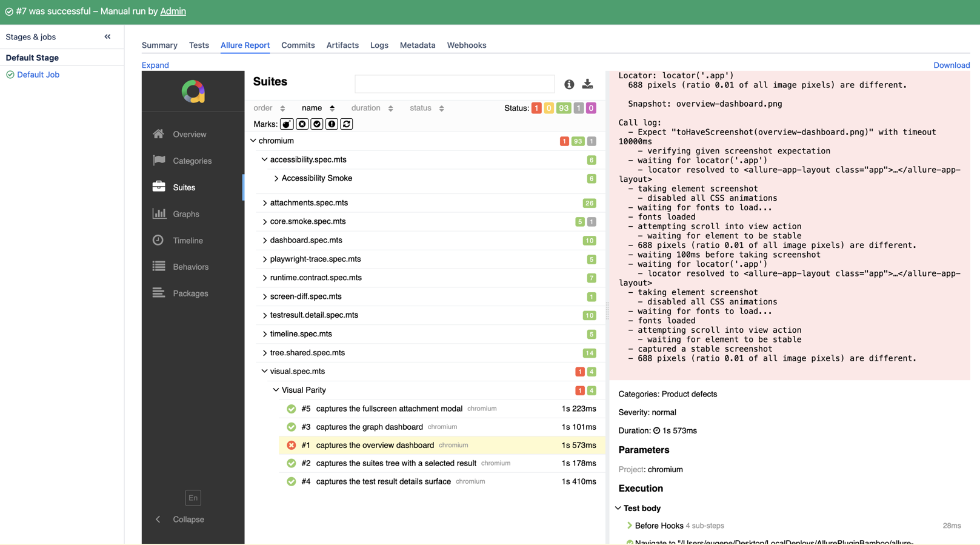Sort suites by order
The height and width of the screenshot is (545, 980).
(x=269, y=108)
